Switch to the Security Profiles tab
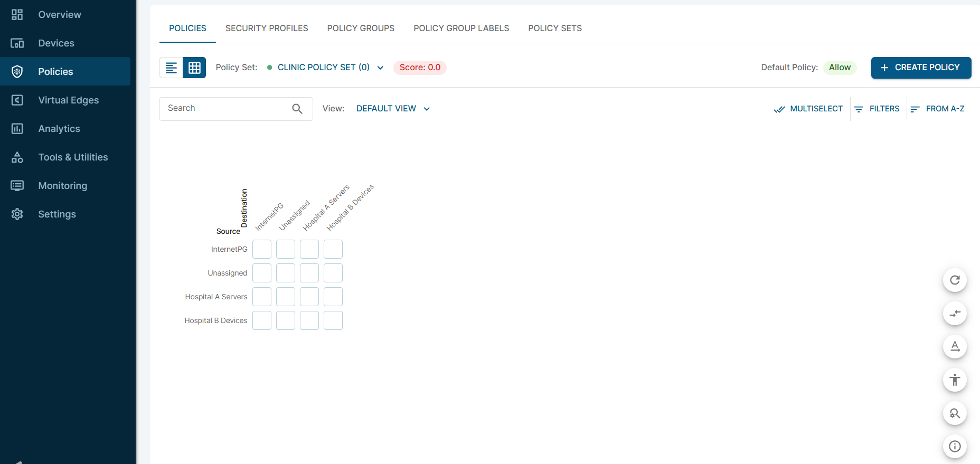 (x=267, y=29)
